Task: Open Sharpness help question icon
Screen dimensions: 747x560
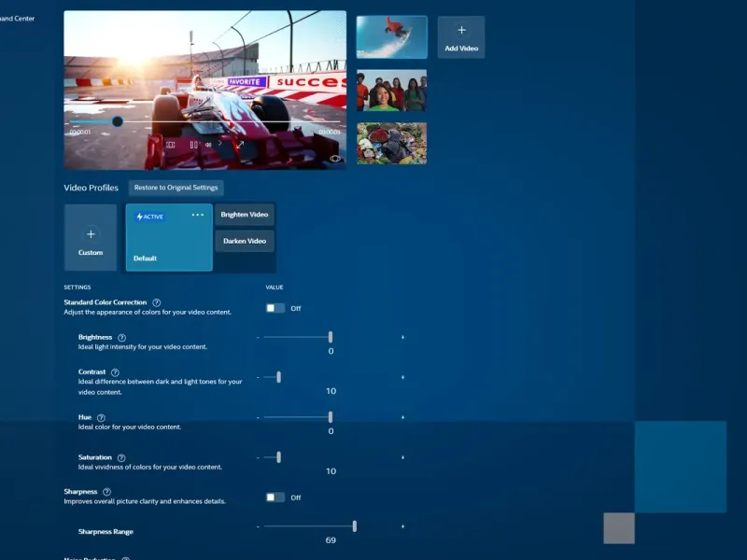Action: click(106, 492)
